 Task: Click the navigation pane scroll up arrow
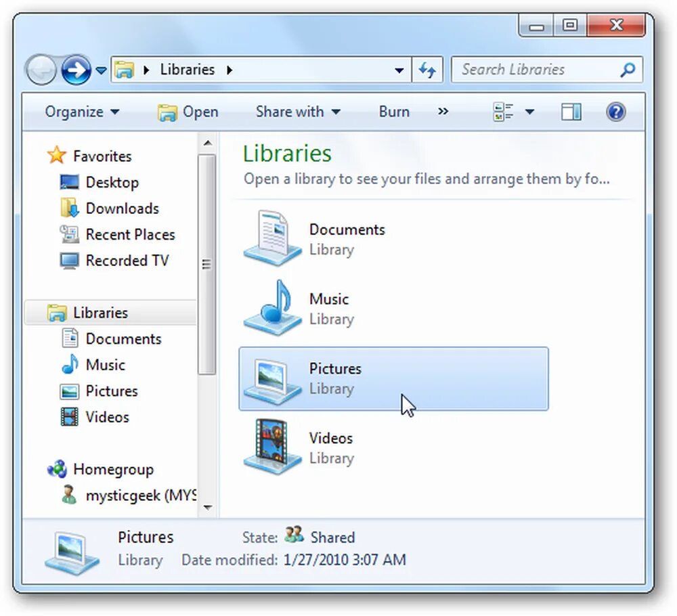(208, 143)
